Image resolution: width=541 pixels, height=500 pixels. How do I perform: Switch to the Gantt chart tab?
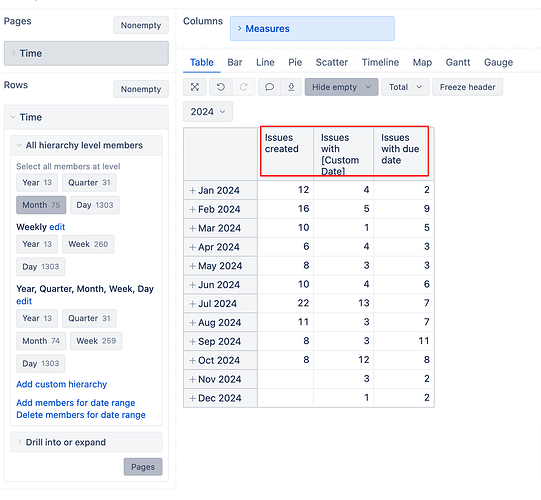coord(458,62)
